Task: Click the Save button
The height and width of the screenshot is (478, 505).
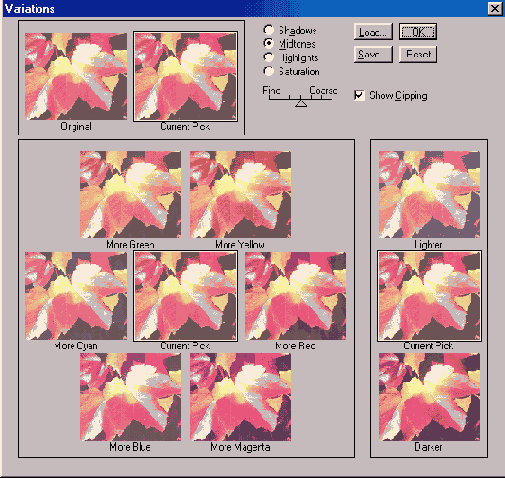Action: coord(373,54)
